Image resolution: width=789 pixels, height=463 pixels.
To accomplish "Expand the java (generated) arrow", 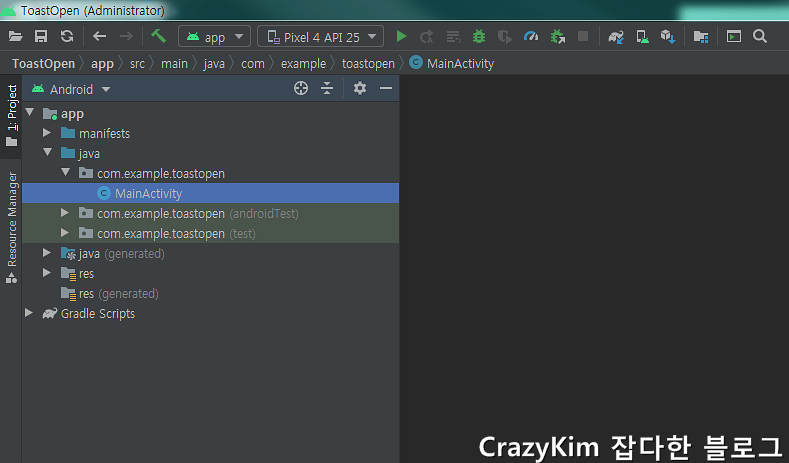I will [47, 253].
